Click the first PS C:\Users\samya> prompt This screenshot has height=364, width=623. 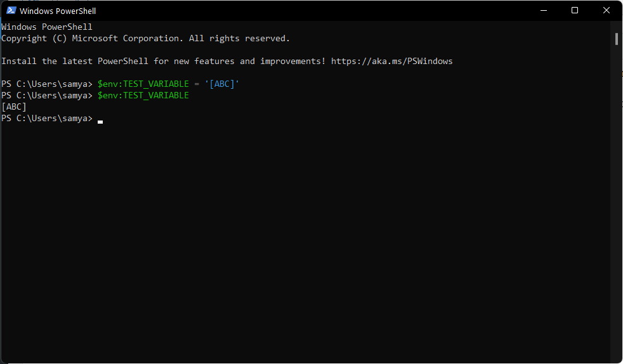click(47, 84)
